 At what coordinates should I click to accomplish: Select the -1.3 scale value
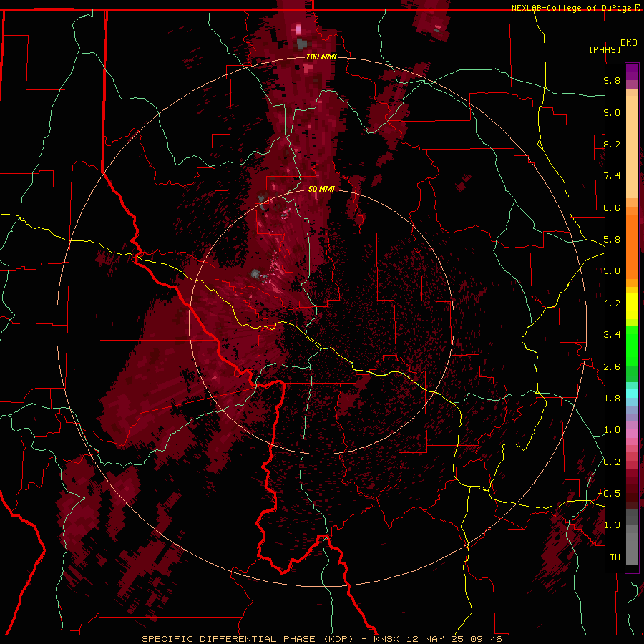point(610,525)
